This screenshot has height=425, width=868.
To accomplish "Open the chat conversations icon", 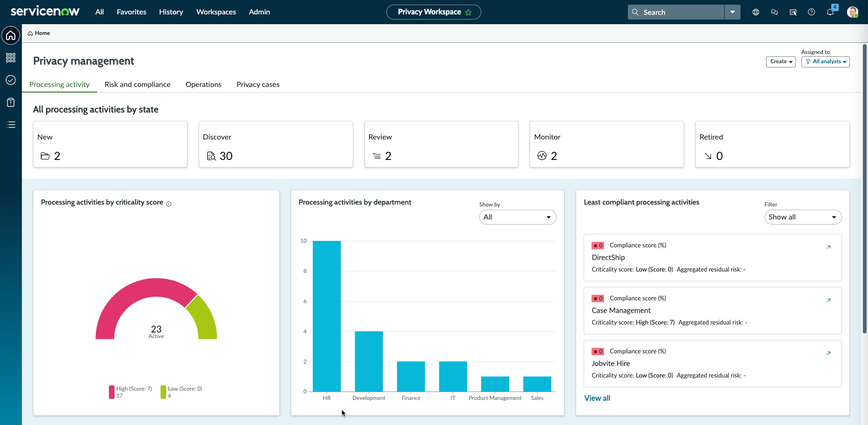I will point(774,12).
